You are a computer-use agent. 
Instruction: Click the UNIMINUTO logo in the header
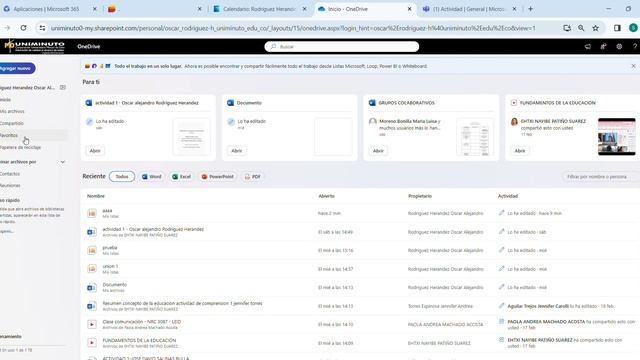(34, 47)
